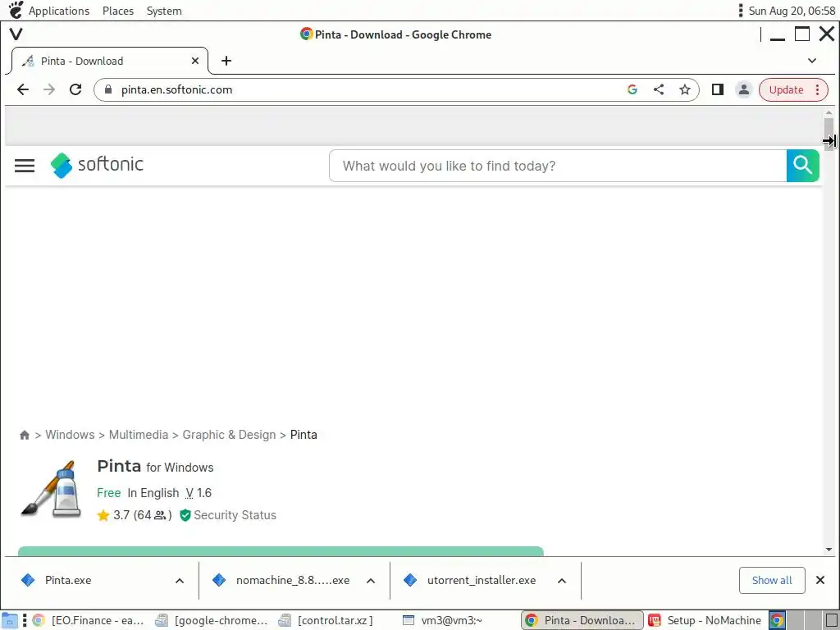Screen dimensions: 840x630
Task: Open Graphic & Design breadcrumb link
Action: pyautogui.click(x=229, y=435)
